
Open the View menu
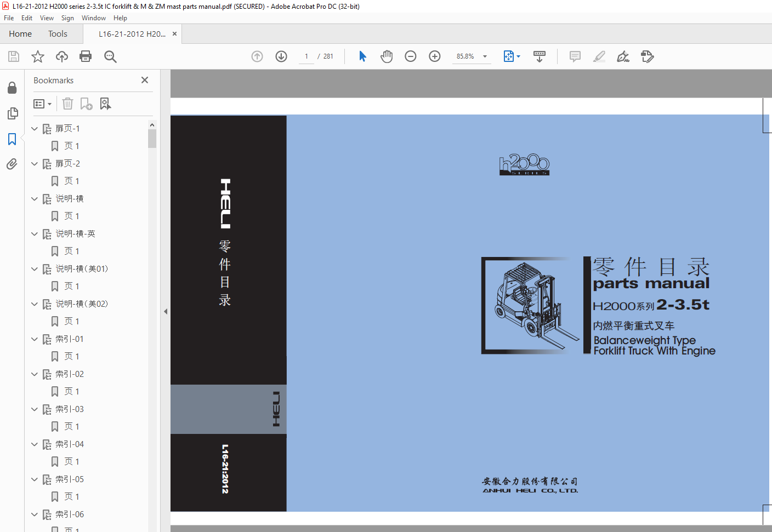tap(47, 18)
